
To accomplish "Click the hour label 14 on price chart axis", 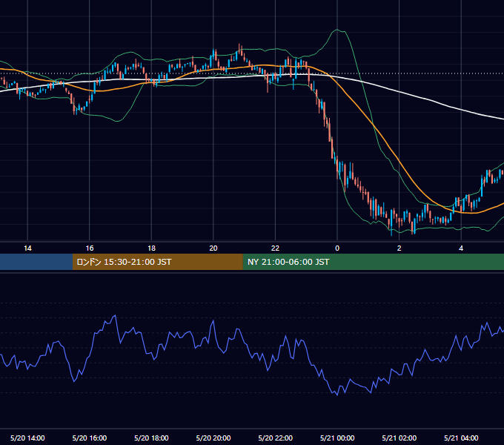I will (x=27, y=248).
